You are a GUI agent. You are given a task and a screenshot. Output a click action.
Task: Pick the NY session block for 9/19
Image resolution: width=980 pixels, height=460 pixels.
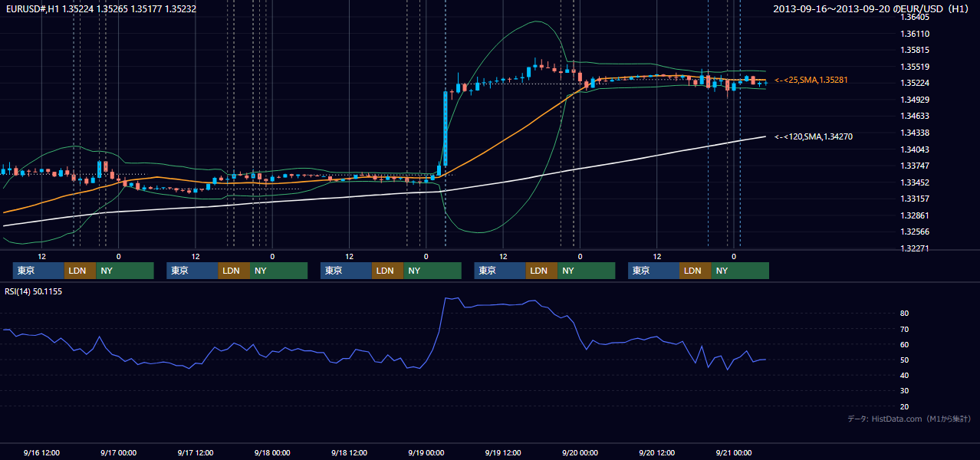click(x=586, y=271)
